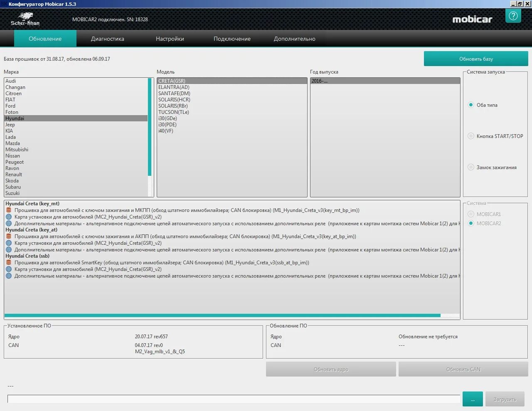Select 'Кнопка START/STOP' radio option

click(471, 136)
